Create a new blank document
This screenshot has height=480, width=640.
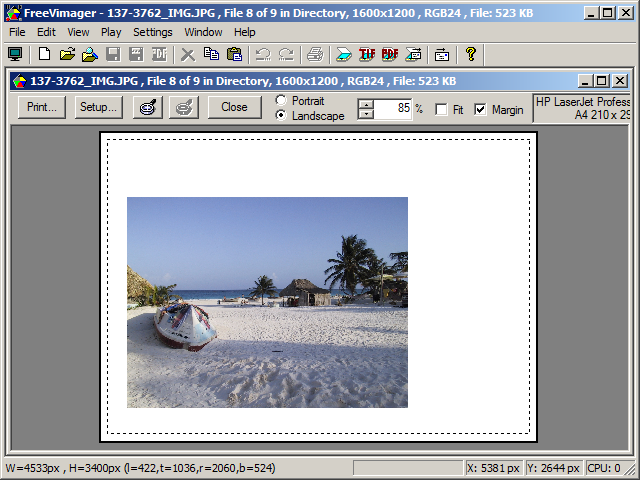pyautogui.click(x=44, y=54)
